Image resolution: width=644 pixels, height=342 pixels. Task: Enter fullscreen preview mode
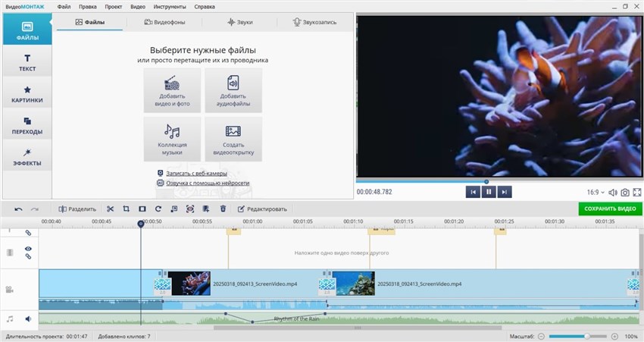click(636, 193)
